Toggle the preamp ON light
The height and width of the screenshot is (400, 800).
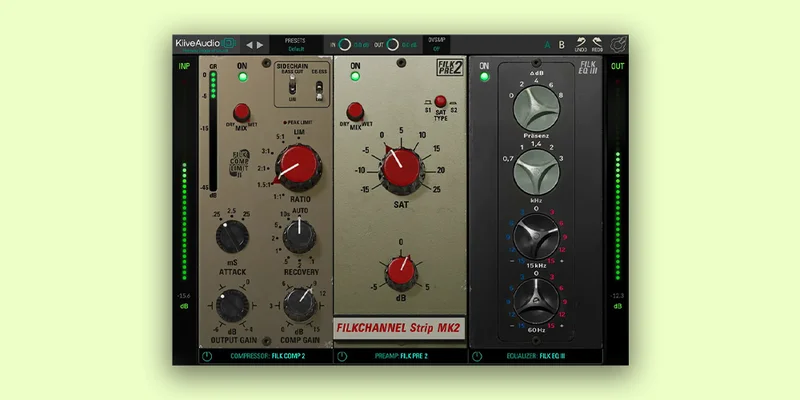tap(355, 77)
